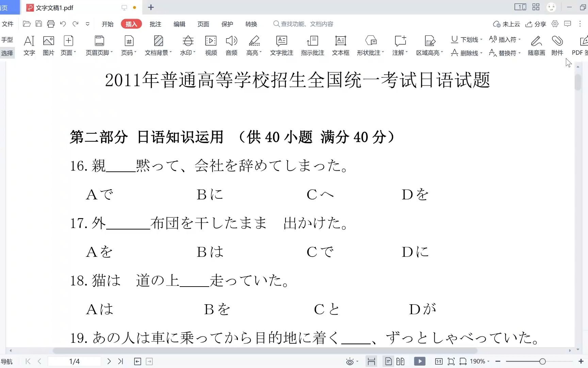The image size is (588, 368).
Task: Switch to the 插入 ribbon tab
Action: (x=131, y=24)
